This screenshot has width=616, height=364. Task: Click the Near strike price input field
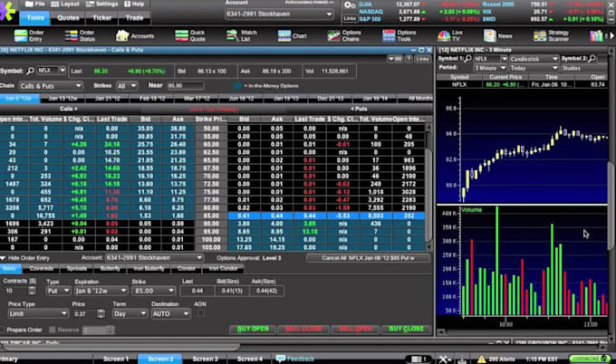(186, 86)
